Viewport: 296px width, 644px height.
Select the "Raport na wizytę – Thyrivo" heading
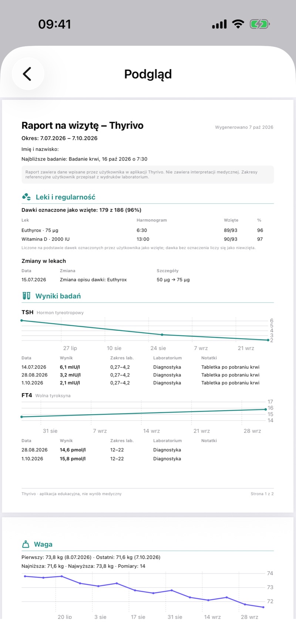tap(83, 125)
